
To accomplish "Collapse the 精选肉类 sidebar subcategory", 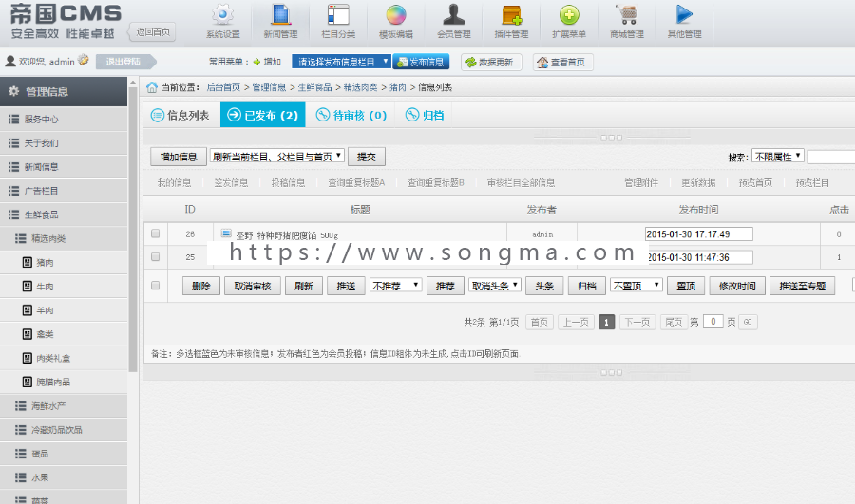I will (x=64, y=238).
